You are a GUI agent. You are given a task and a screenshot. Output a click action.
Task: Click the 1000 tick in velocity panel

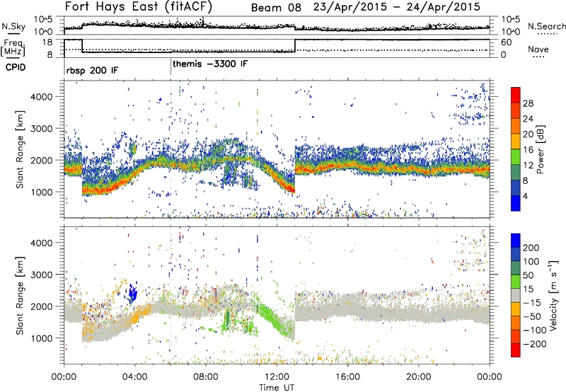41,338
